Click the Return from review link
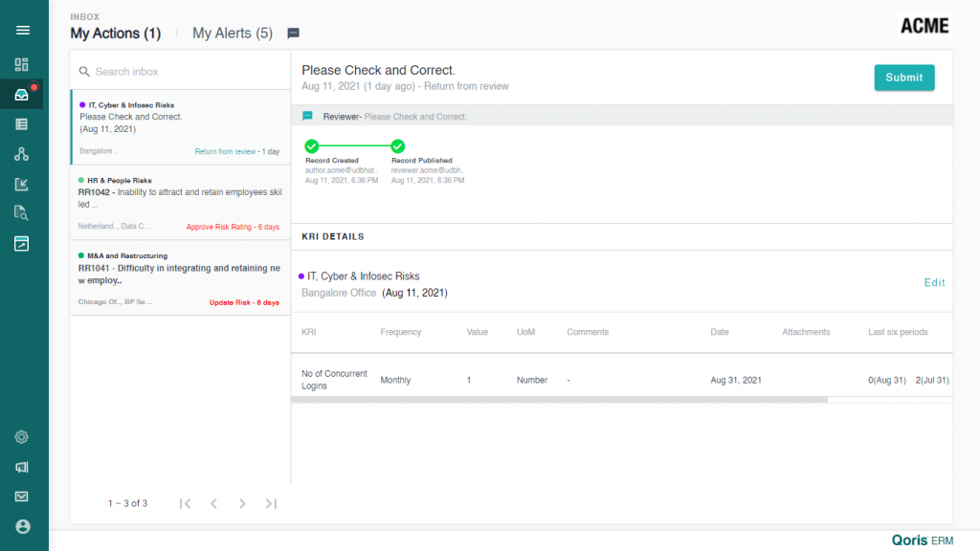The width and height of the screenshot is (980, 551). [225, 152]
